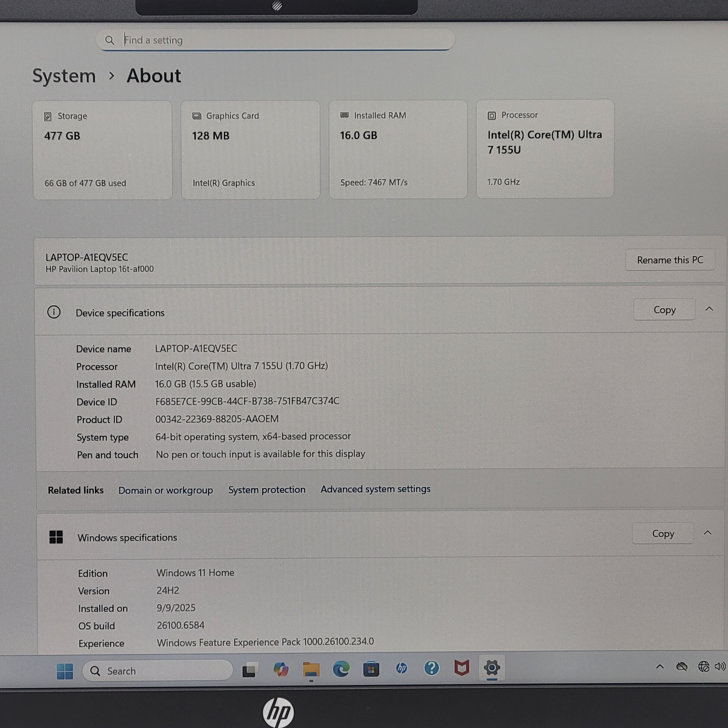Open the Installed RAM 16.0 GB card
The image size is (728, 728).
coord(398,149)
